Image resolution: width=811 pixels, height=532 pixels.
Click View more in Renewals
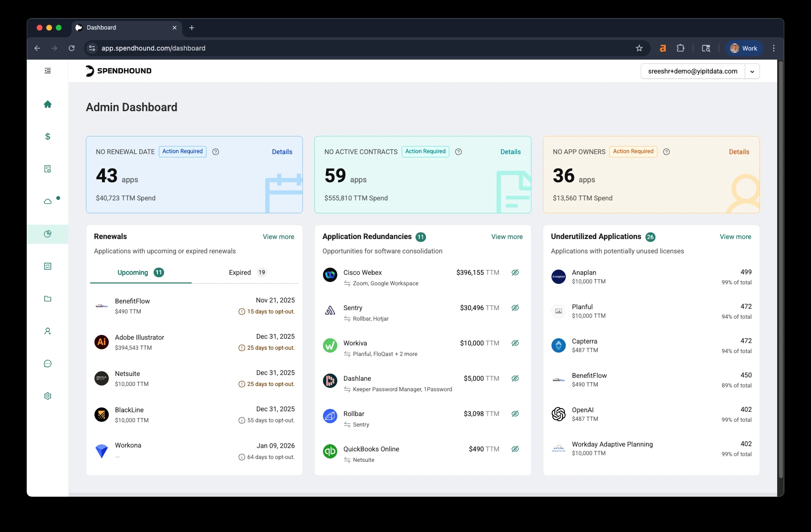click(279, 237)
